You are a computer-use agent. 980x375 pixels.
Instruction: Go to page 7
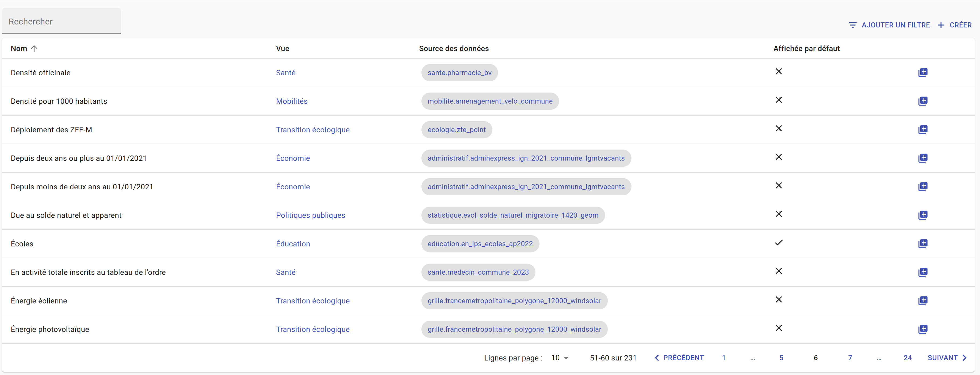point(850,358)
